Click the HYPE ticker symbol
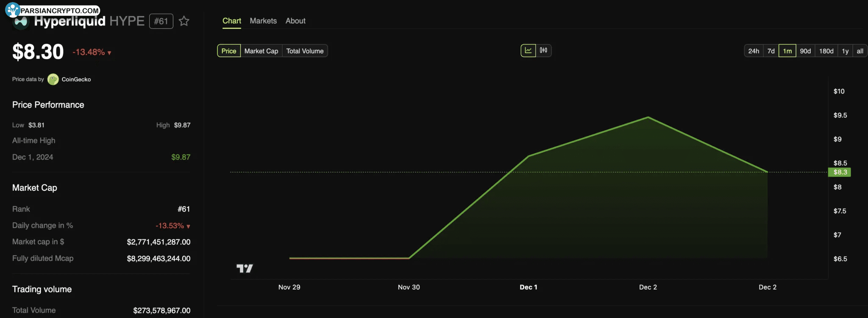 point(127,21)
